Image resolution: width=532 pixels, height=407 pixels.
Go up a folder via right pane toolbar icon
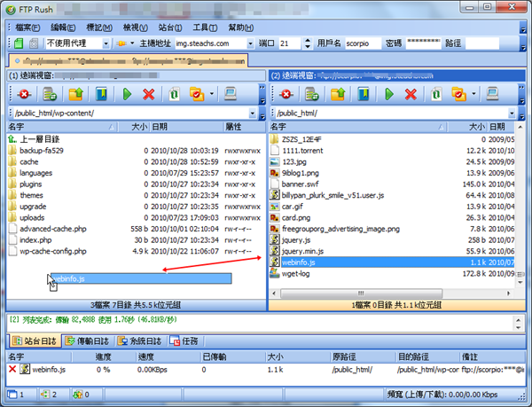(x=338, y=94)
